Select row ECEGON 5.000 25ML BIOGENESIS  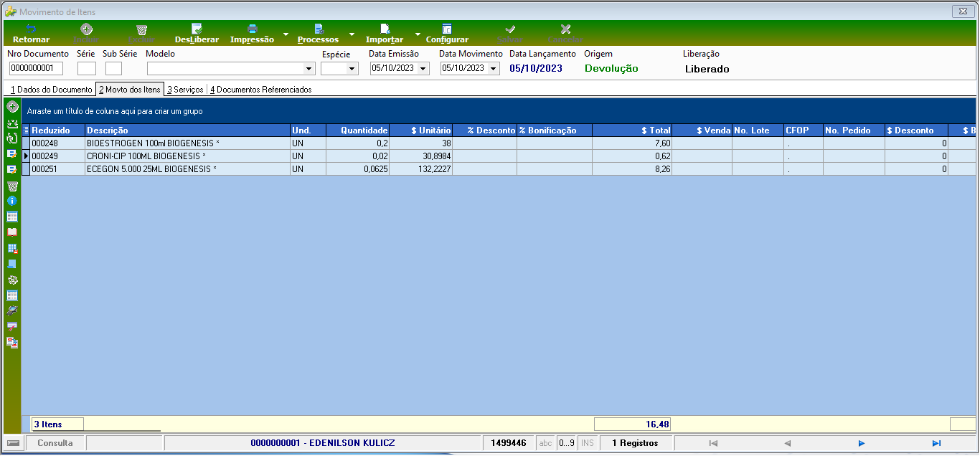tap(499, 168)
